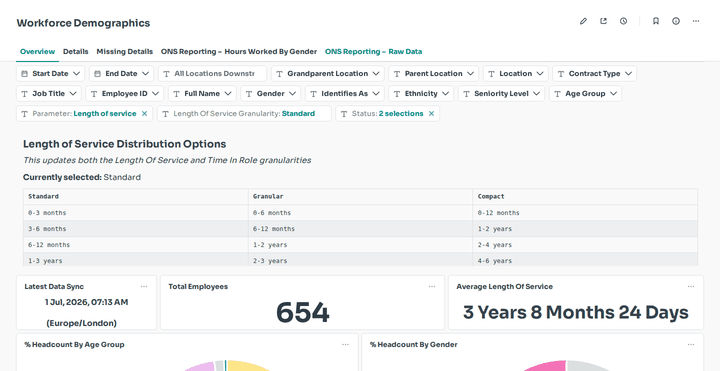Click the pencil edit icon
This screenshot has width=720, height=371.
[583, 21]
